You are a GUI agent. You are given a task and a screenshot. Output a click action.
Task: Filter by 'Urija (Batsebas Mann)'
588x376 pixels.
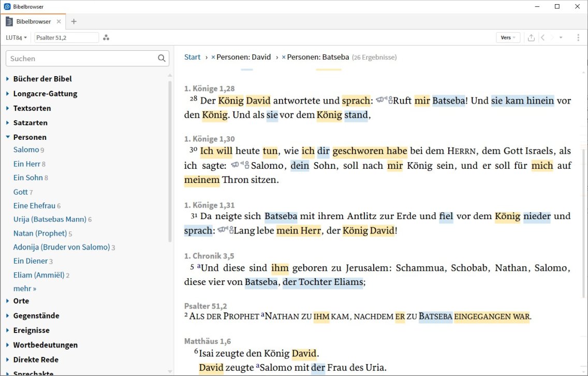50,219
